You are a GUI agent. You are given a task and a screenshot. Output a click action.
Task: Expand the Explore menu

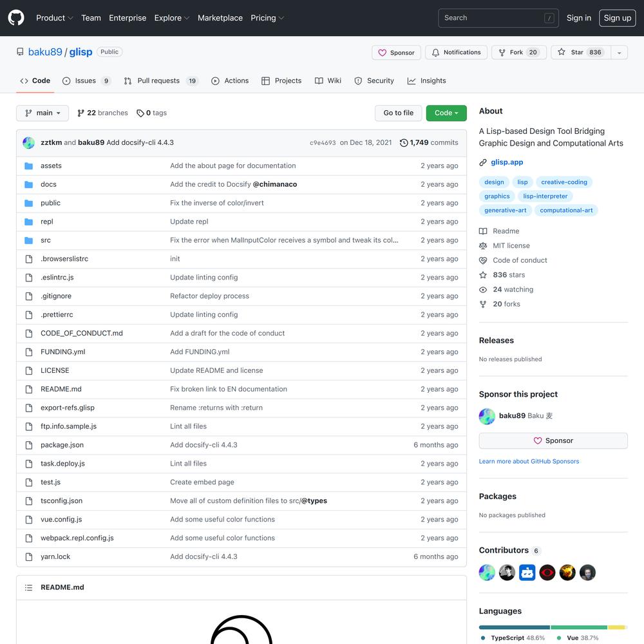click(172, 18)
